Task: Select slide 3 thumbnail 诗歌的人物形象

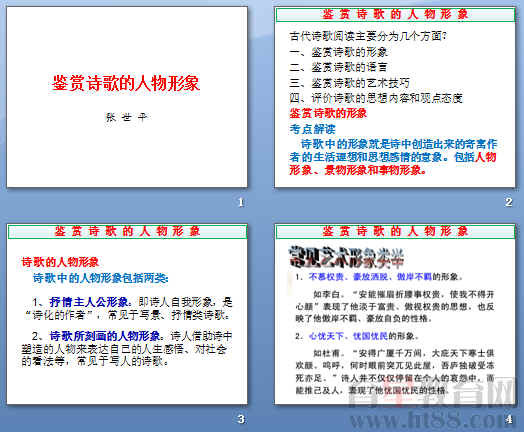Action: click(x=127, y=314)
